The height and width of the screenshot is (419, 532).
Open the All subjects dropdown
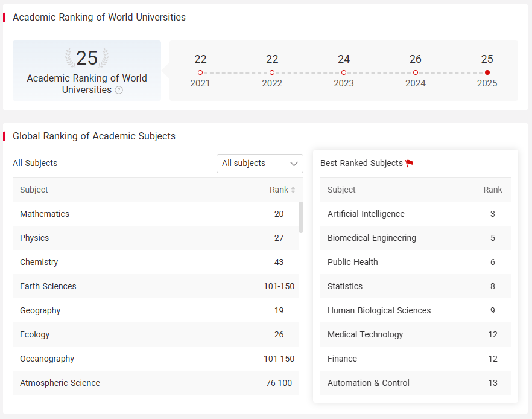(260, 164)
